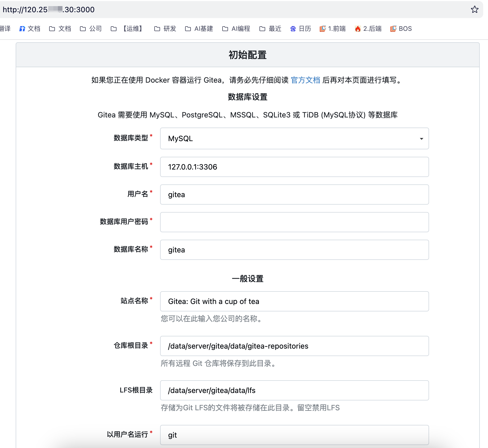Click the bookmark star icon in address bar
This screenshot has width=488, height=448.
click(x=474, y=10)
